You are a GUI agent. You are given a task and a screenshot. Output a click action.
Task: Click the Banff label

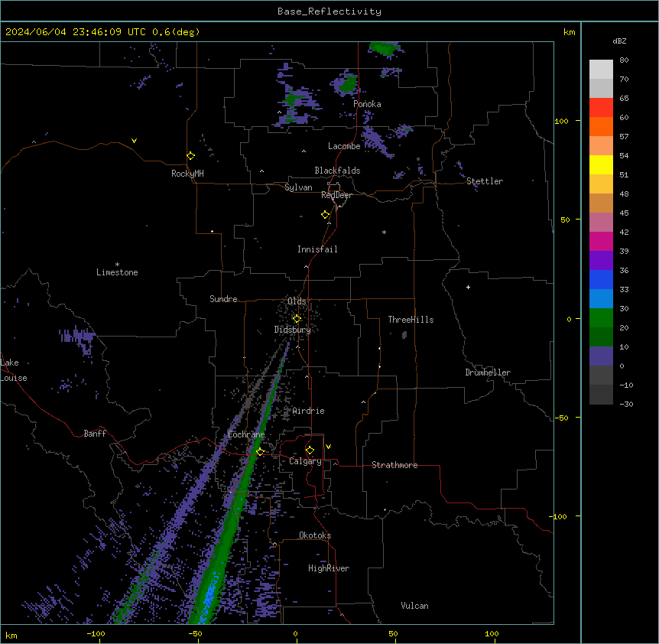coord(95,434)
